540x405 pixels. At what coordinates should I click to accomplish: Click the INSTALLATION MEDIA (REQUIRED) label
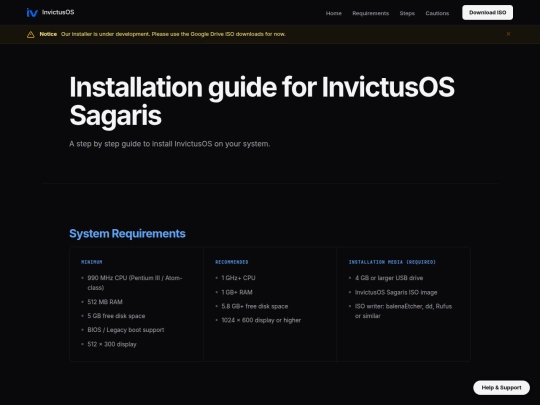pos(392,262)
